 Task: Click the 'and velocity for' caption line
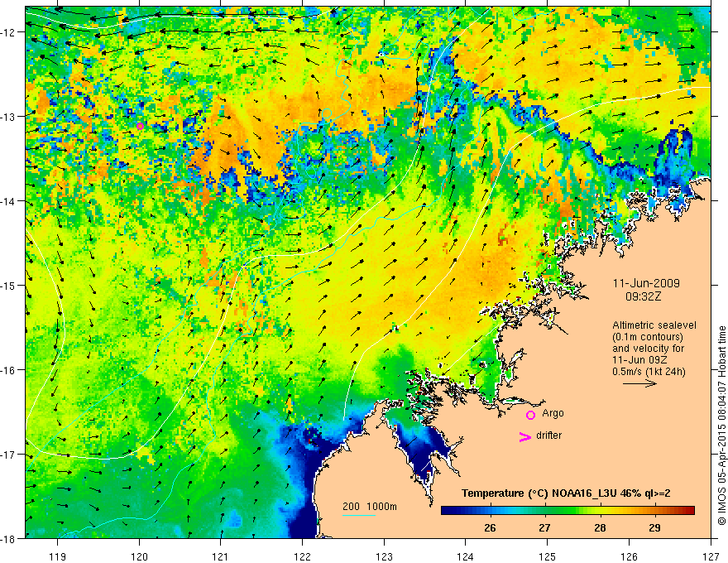coord(648,349)
